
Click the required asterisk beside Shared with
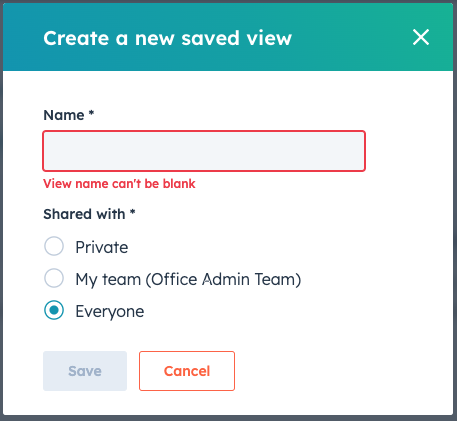[132, 212]
